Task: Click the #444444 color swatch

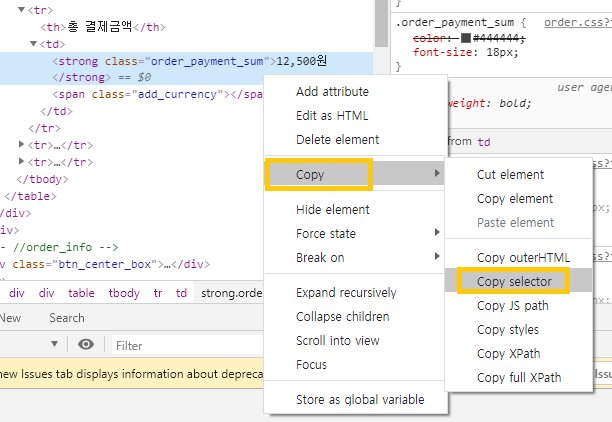Action: coord(466,38)
